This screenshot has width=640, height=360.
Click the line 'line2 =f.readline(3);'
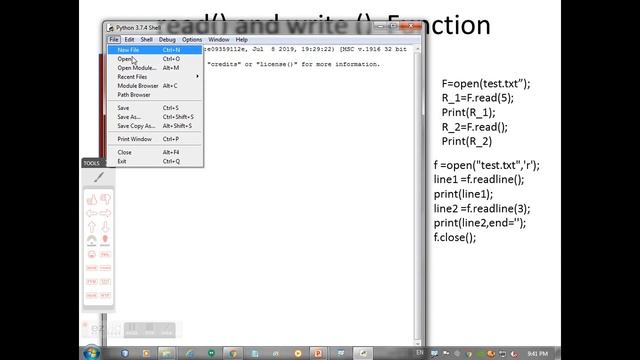(x=482, y=209)
